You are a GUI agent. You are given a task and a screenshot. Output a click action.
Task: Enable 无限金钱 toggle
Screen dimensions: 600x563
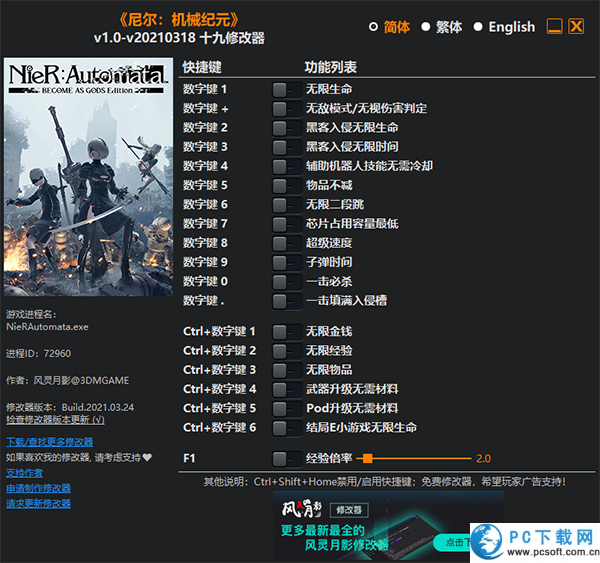(287, 331)
